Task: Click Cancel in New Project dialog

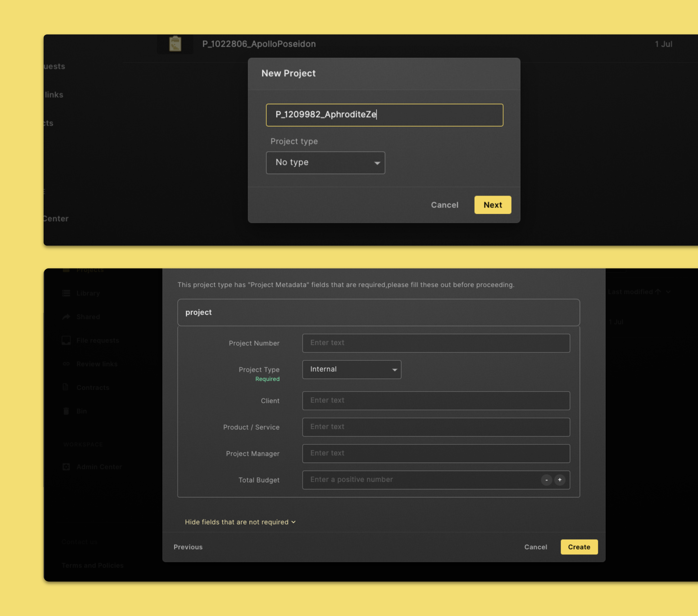Action: (x=444, y=205)
